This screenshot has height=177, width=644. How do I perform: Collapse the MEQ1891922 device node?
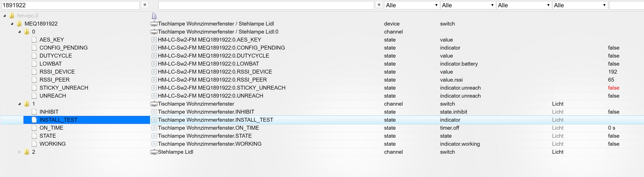point(12,24)
